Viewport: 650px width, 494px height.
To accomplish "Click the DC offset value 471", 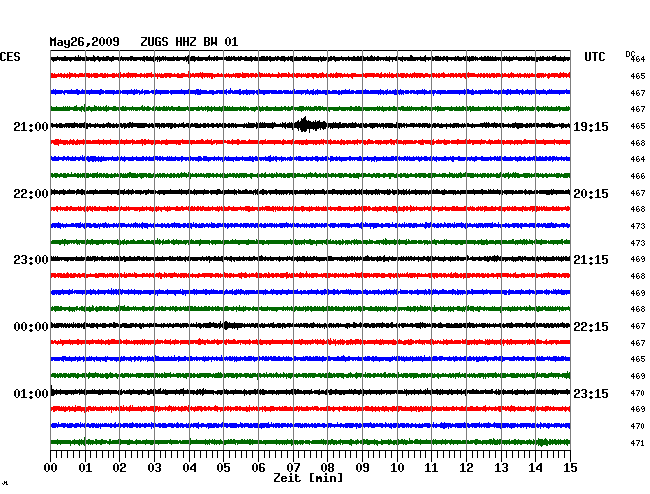I will pyautogui.click(x=638, y=443).
